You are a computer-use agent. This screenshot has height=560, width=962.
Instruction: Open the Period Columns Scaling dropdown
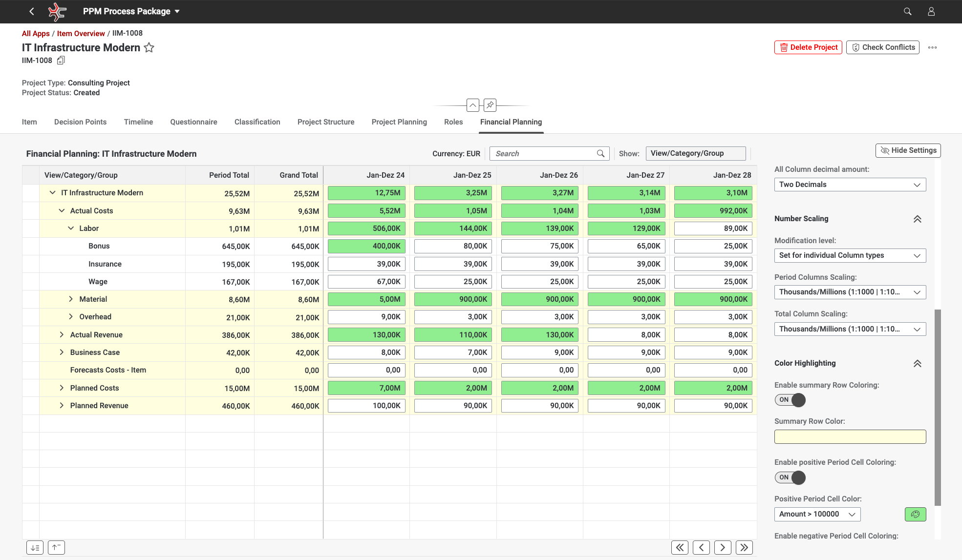click(x=850, y=292)
